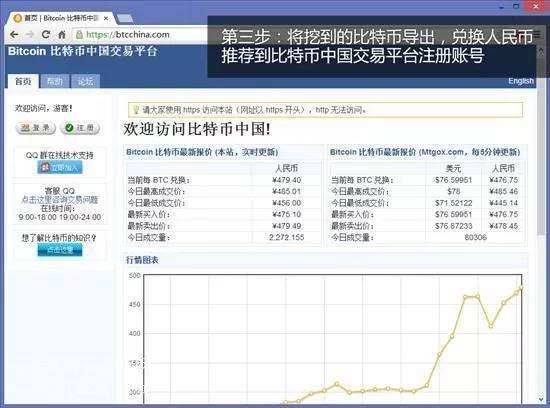Click the QQ group 立即加入 button
The width and height of the screenshot is (550, 408).
(x=60, y=168)
